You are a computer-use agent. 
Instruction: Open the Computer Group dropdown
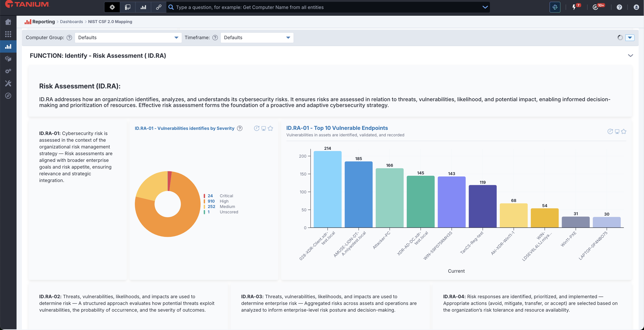128,38
